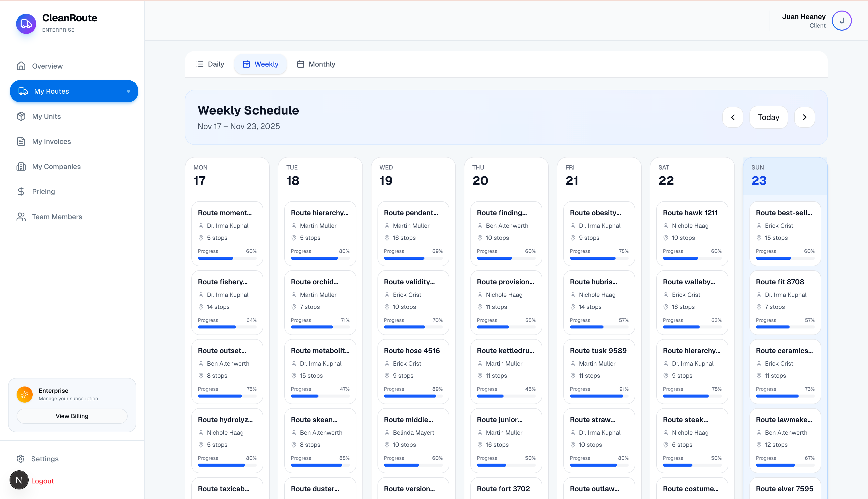Screen dimensions: 868x499
Task: Switch to the Daily schedule tab
Action: [210, 64]
